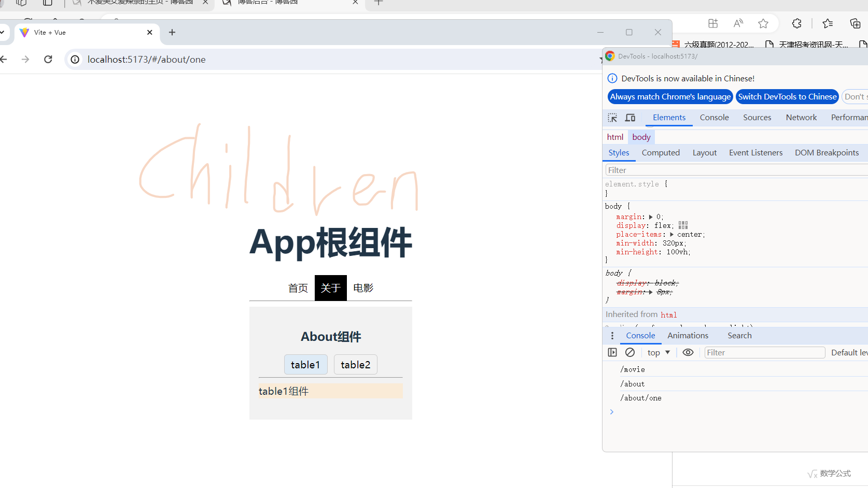The image size is (868, 488).
Task: Open the Default levels dropdown in console
Action: [849, 352]
